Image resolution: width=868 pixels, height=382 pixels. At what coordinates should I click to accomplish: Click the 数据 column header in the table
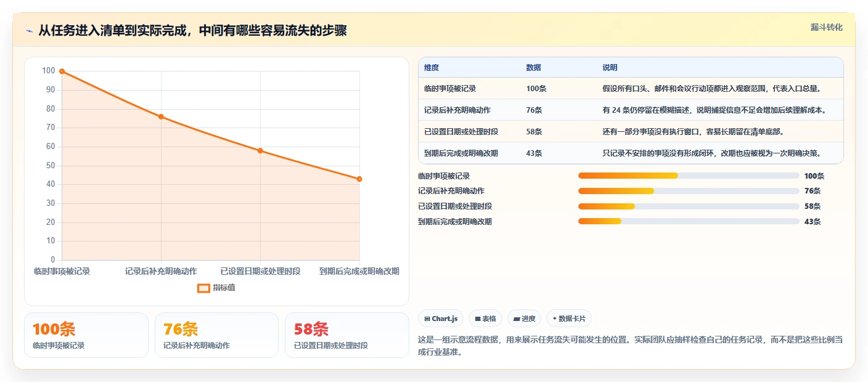pyautogui.click(x=534, y=68)
